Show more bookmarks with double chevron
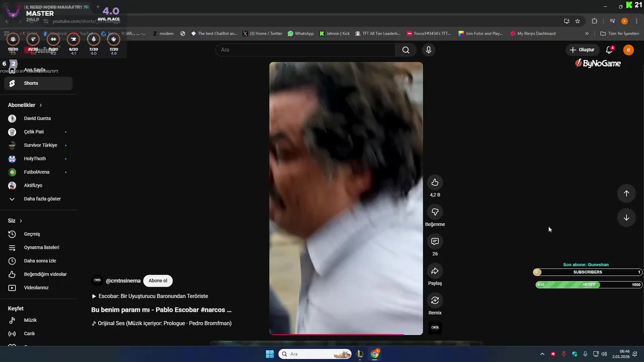Screen dimensions: 644x362 587,34
